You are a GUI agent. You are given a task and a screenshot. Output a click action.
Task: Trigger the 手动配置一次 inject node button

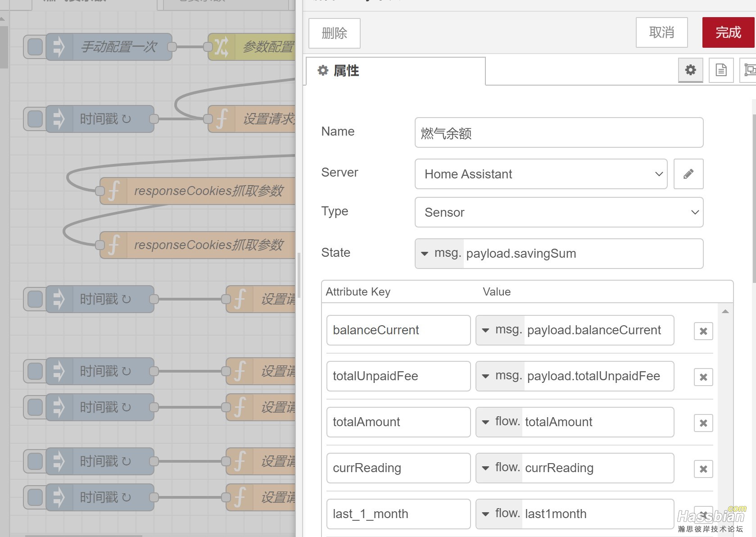pos(35,47)
